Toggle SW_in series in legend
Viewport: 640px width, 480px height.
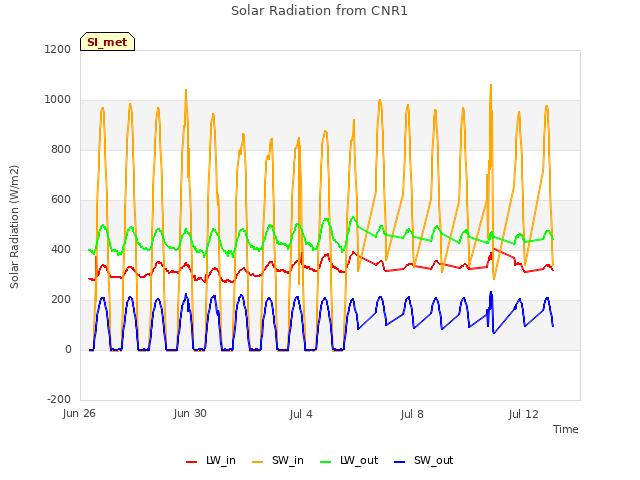[278, 460]
